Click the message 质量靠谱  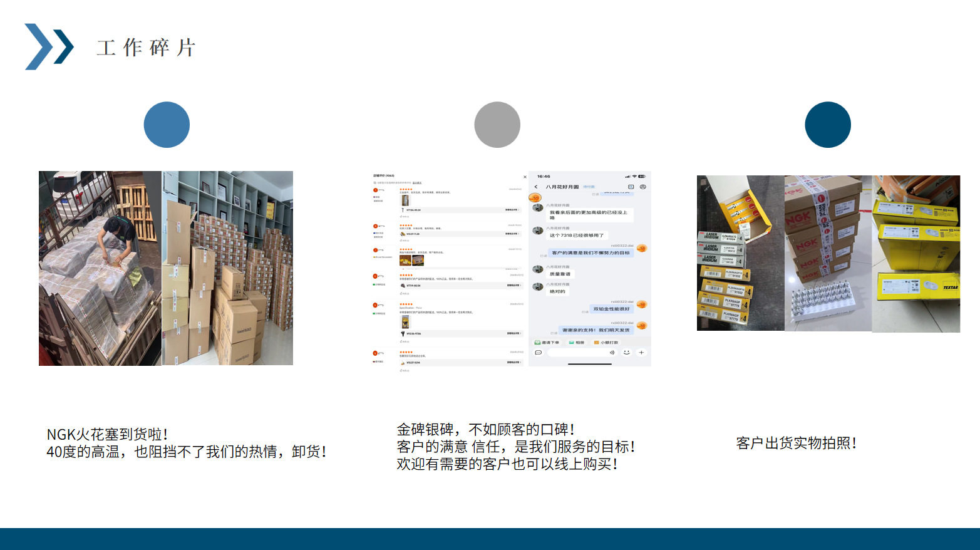[x=560, y=274]
